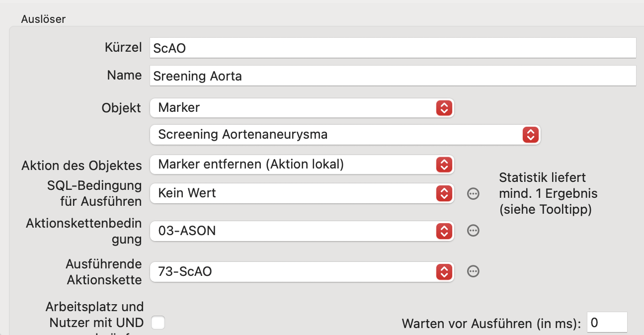This screenshot has width=644, height=335.
Task: Open the Aktion des Objektes dropdown
Action: [x=302, y=165]
